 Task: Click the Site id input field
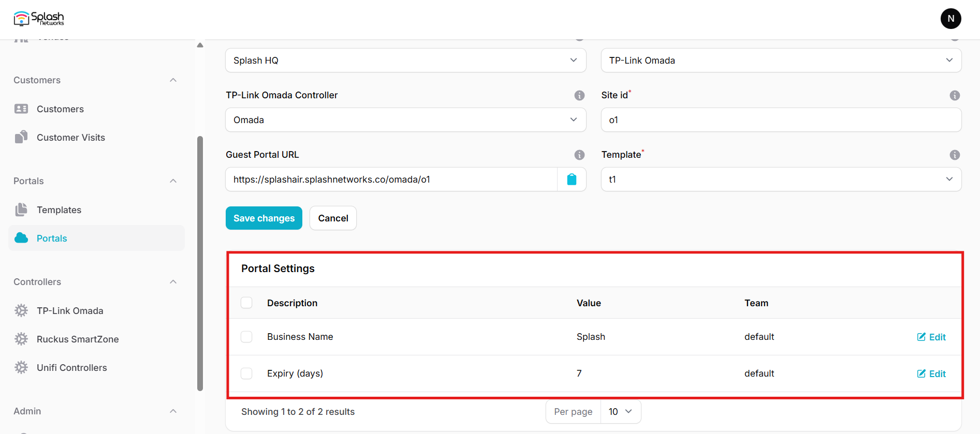(781, 120)
